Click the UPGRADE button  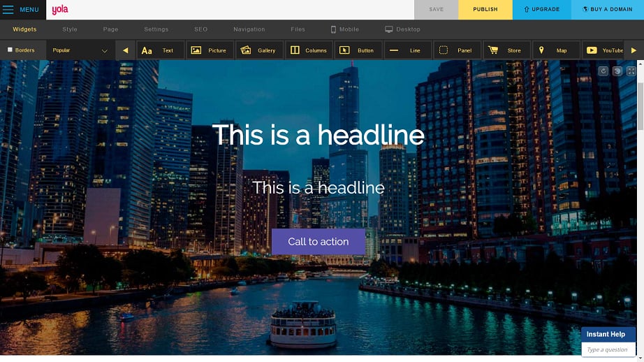point(542,10)
